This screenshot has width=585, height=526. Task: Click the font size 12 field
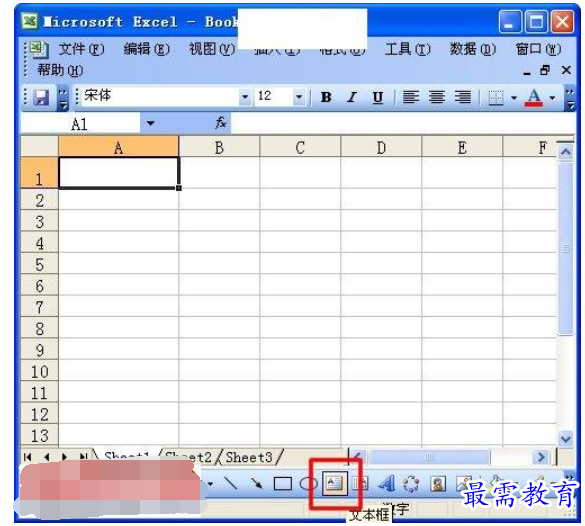274,96
